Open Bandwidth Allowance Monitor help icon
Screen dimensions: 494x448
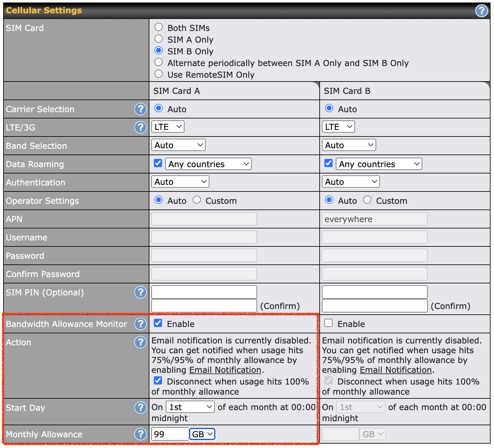[x=141, y=324]
